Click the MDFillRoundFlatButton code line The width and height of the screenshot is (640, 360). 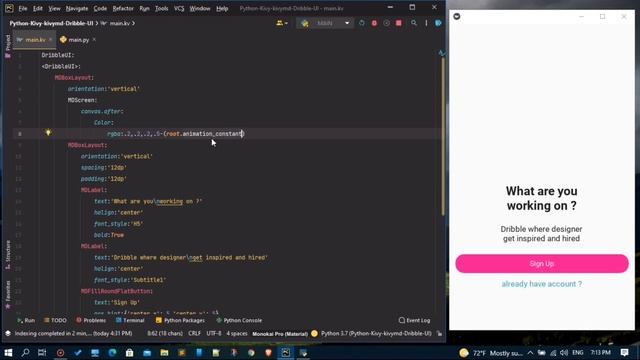click(x=117, y=291)
